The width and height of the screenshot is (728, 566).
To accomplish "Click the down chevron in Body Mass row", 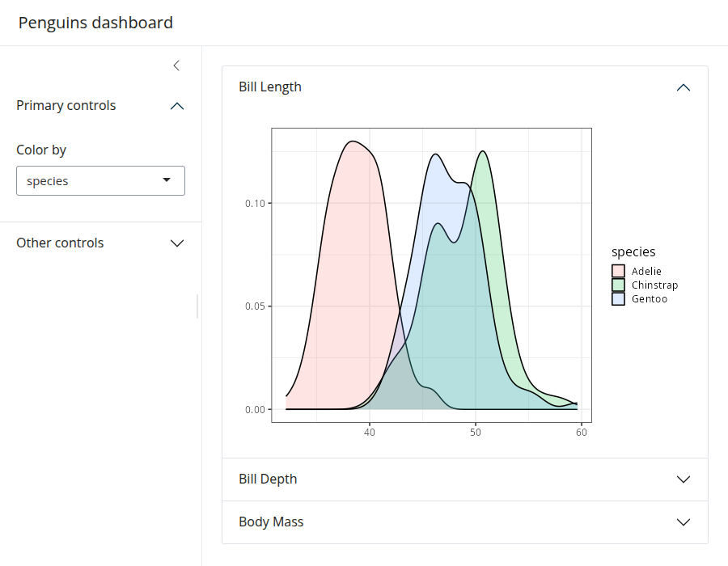I will coord(683,522).
